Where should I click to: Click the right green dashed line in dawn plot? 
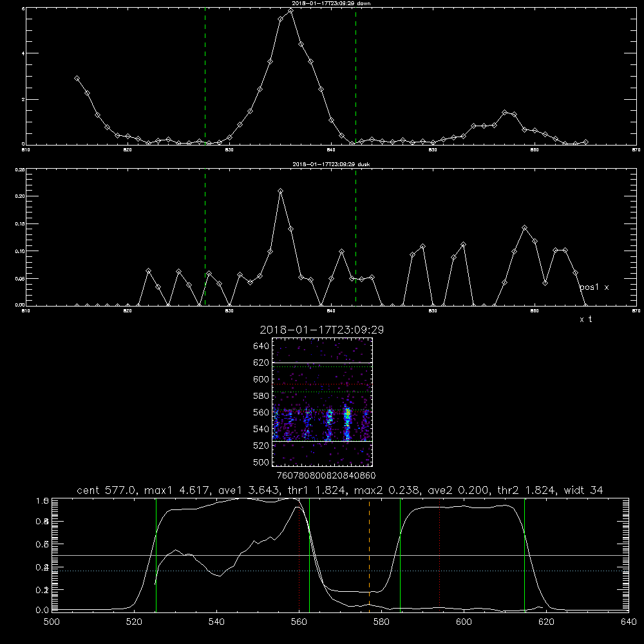click(x=355, y=76)
